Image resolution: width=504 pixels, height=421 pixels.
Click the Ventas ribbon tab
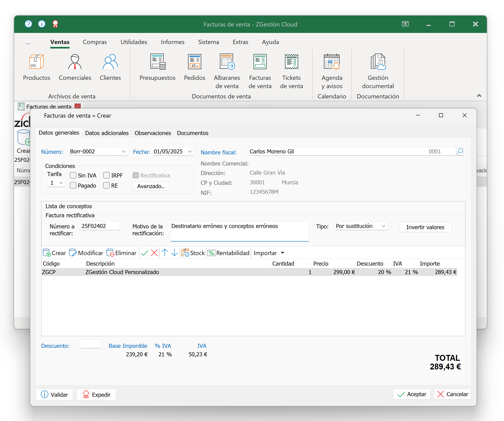pyautogui.click(x=60, y=42)
